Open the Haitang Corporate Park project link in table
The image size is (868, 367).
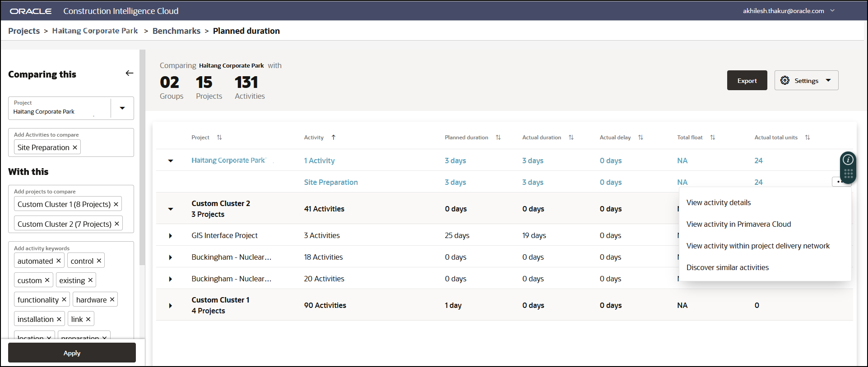point(228,161)
